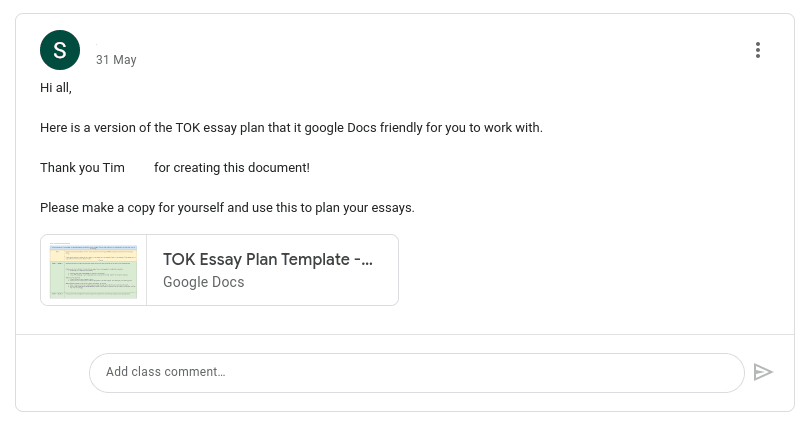The height and width of the screenshot is (424, 808).
Task: Open the post's three-dot more options menu
Action: 758,50
